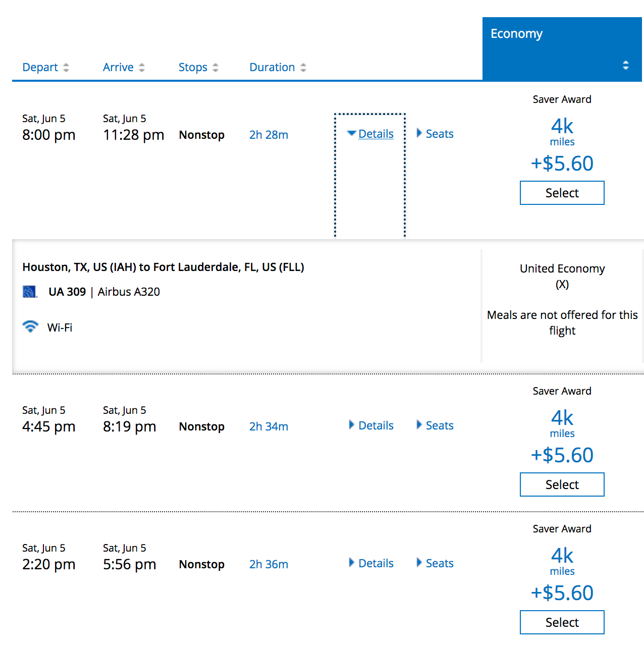The width and height of the screenshot is (644, 648).
Task: Click the Depart column sort arrows icon
Action: (66, 68)
